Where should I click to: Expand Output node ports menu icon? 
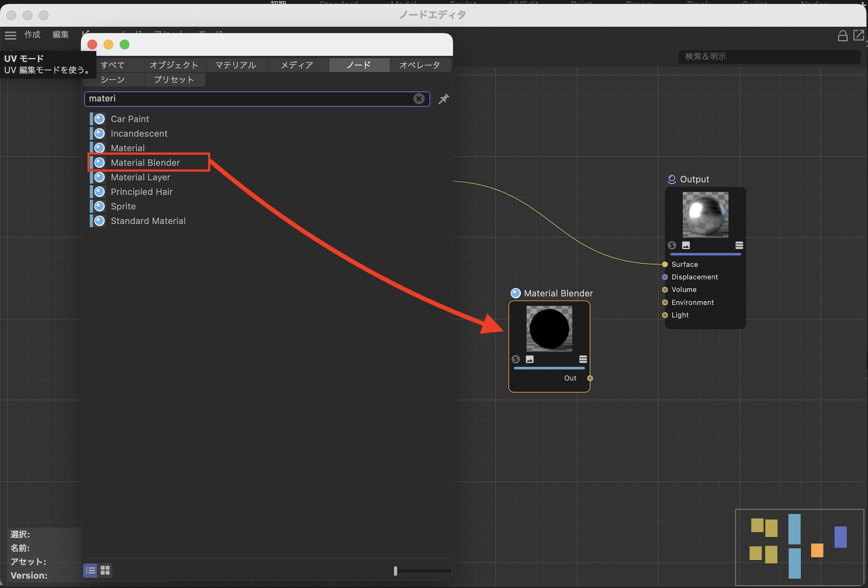click(x=739, y=245)
